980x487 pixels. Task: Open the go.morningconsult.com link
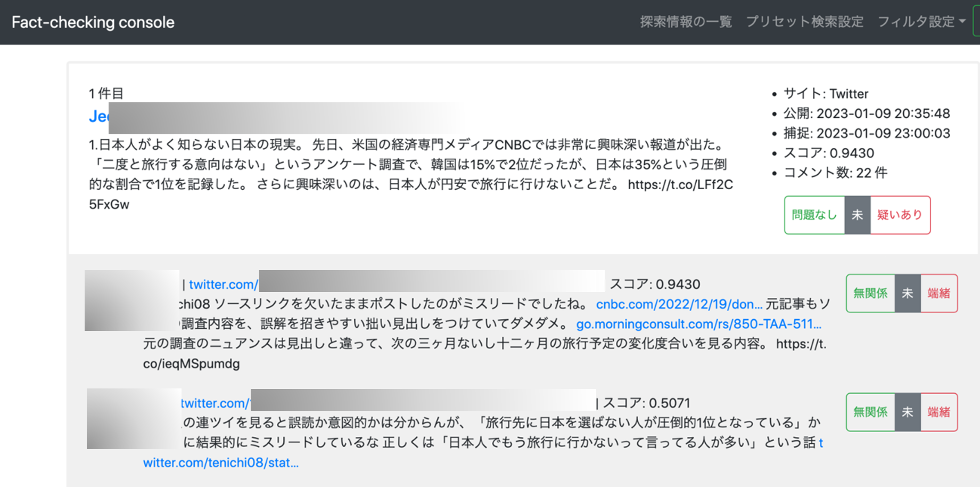(698, 324)
